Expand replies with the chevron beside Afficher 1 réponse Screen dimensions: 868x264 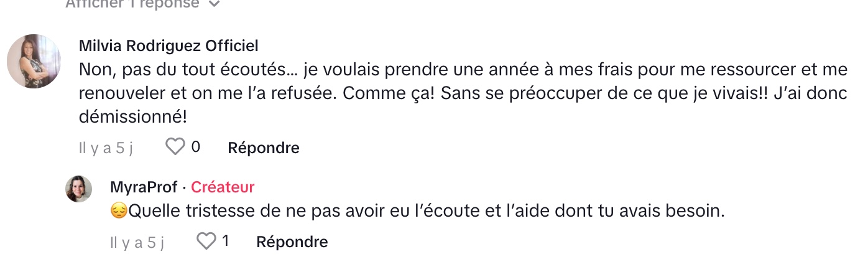214,4
